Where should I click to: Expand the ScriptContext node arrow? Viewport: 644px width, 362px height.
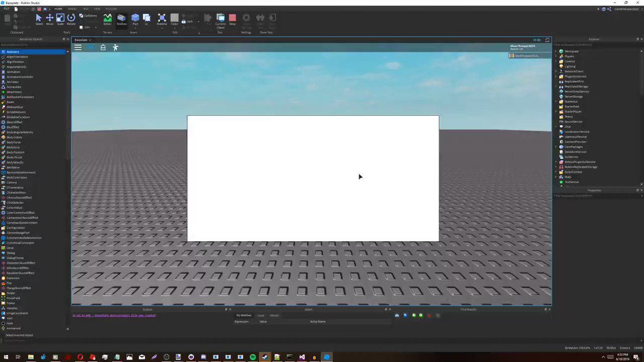[x=555, y=172]
